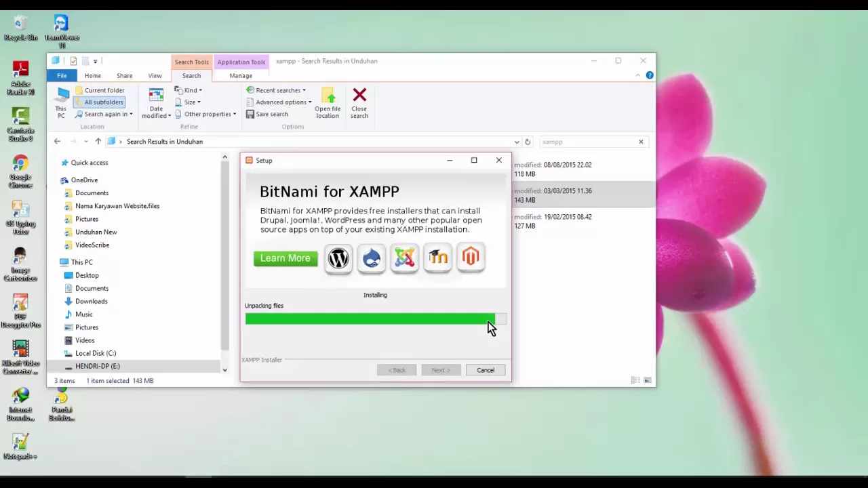Open Unduhan New folder in sidebar
Viewport: 868px width, 488px height.
pos(90,232)
